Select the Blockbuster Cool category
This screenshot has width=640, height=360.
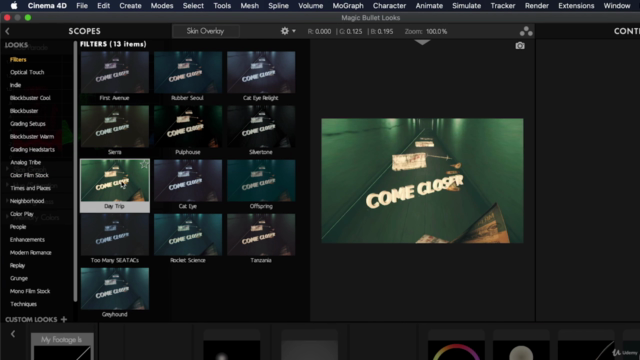coord(30,98)
